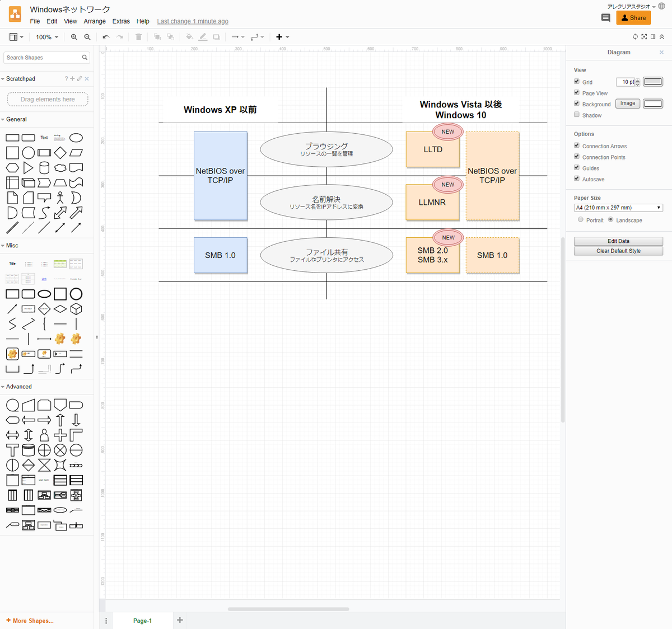The width and height of the screenshot is (672, 629).
Task: Toggle the Background checkbox
Action: tap(577, 104)
